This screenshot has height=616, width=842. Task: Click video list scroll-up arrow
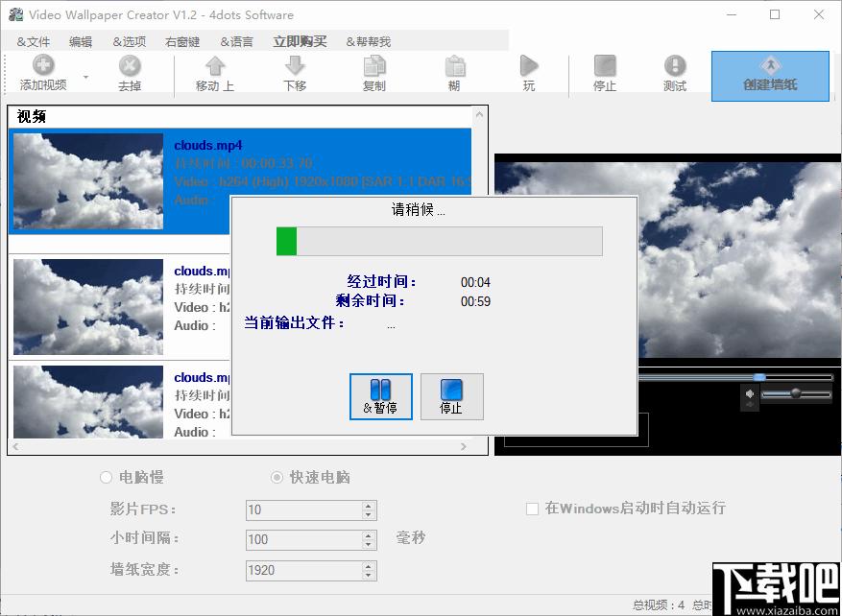[x=479, y=114]
